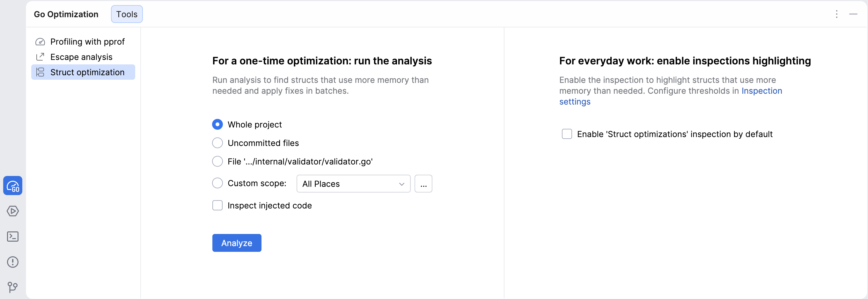This screenshot has height=299, width=868.
Task: Click 'For everyday work: enable inspections highlighting' heading
Action: (x=685, y=61)
